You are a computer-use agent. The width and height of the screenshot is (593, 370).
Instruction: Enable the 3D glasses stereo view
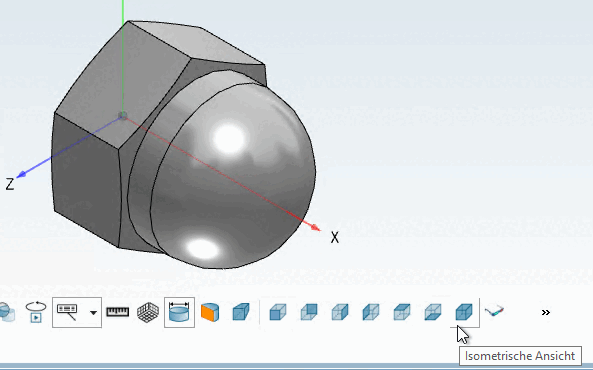coord(495,311)
